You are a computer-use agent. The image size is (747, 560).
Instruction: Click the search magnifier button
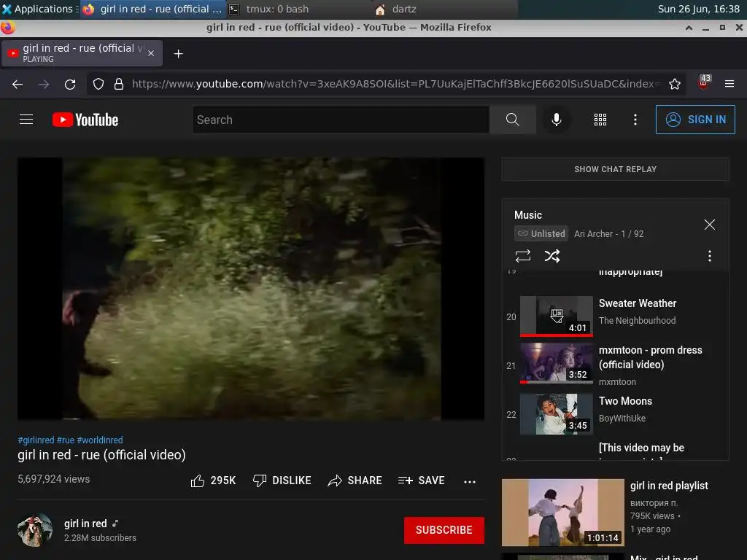click(x=512, y=120)
